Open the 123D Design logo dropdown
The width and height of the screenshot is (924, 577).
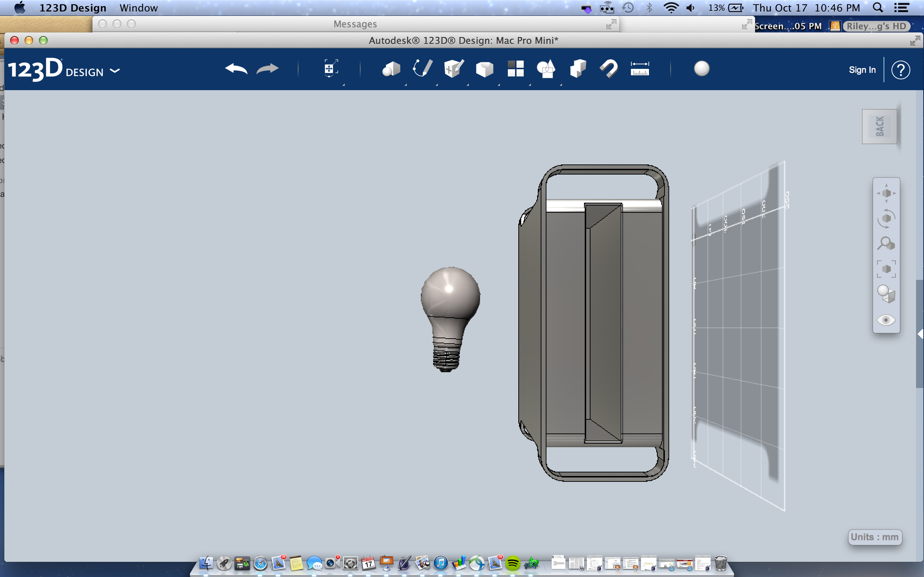coord(114,70)
